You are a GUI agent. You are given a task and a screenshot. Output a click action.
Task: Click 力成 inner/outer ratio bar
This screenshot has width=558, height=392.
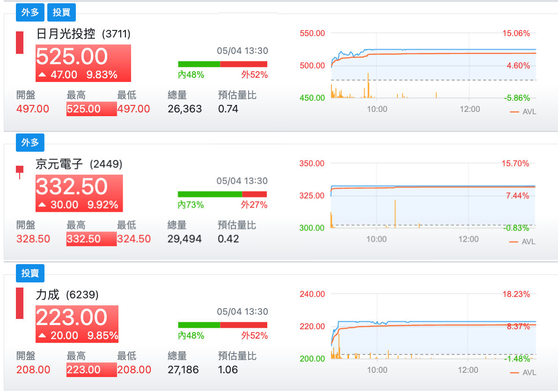coord(222,325)
